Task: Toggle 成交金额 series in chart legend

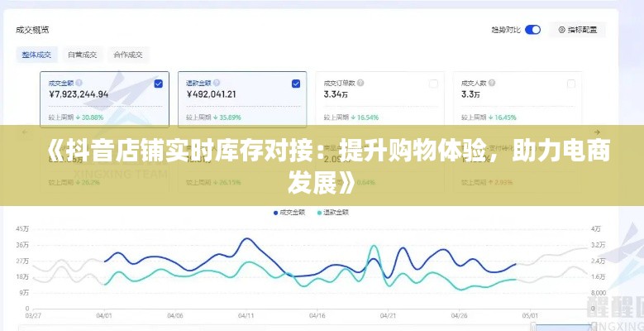Action: 289,213
